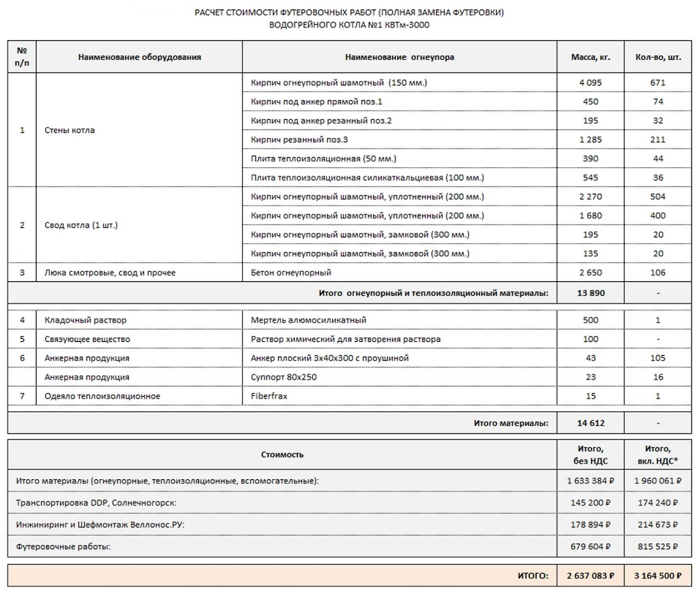Click the quantity value 504
The image size is (700, 594).
pyautogui.click(x=658, y=196)
